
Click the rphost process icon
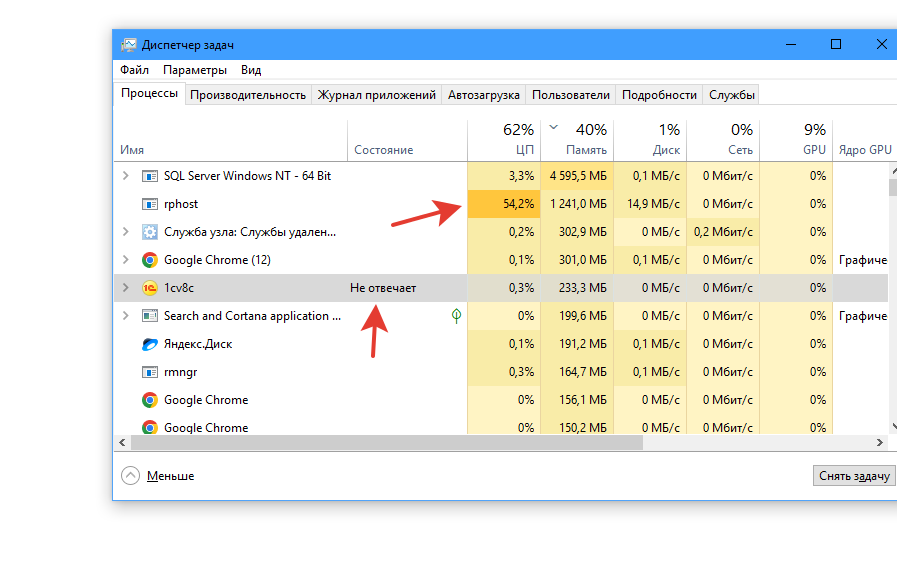[150, 204]
